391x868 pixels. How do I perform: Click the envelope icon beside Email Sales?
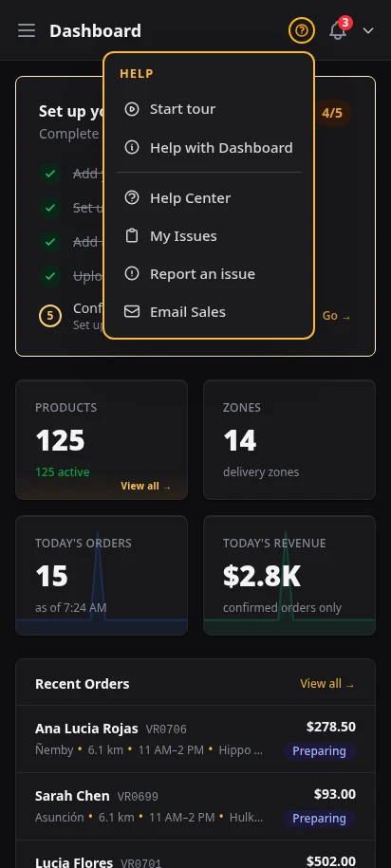[x=132, y=312]
